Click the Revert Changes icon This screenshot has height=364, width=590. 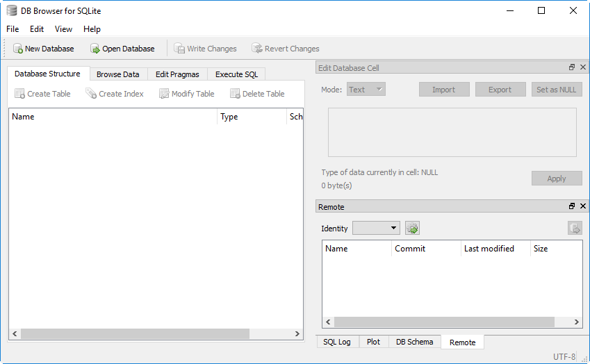[257, 49]
